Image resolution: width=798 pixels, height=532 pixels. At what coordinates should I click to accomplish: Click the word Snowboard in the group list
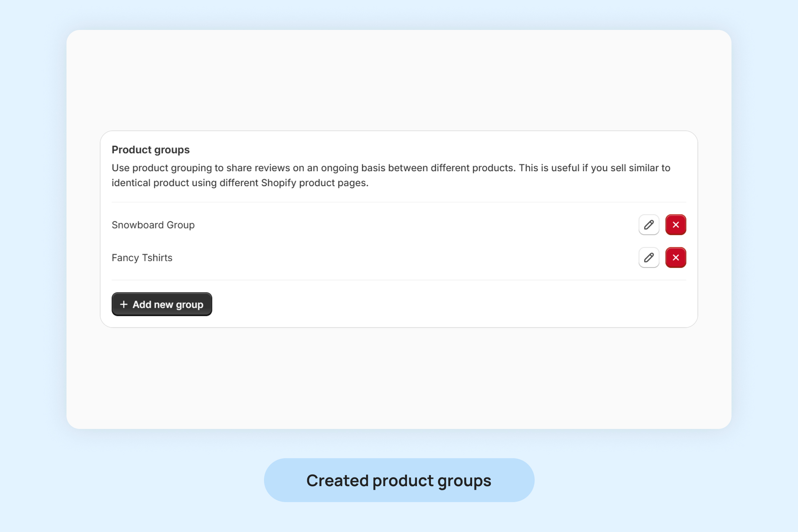[138, 225]
